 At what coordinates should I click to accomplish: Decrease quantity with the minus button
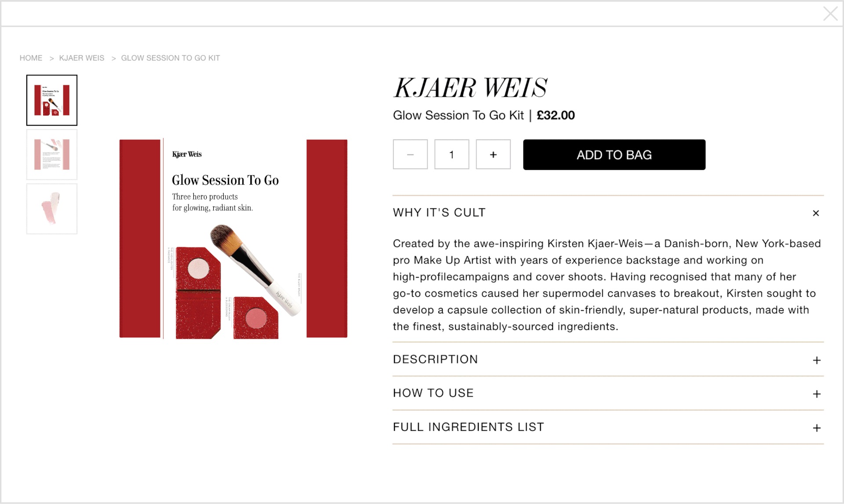[x=410, y=155]
